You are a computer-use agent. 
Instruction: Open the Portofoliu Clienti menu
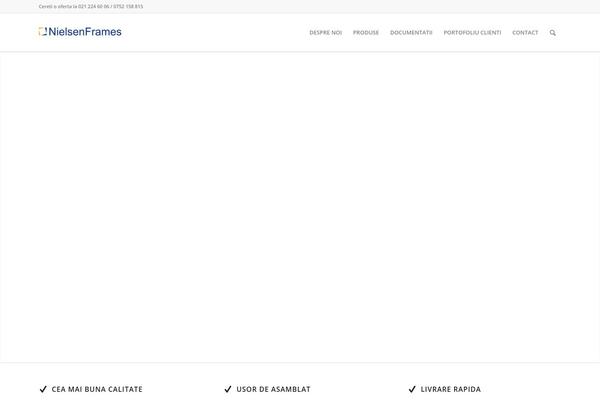pyautogui.click(x=472, y=33)
